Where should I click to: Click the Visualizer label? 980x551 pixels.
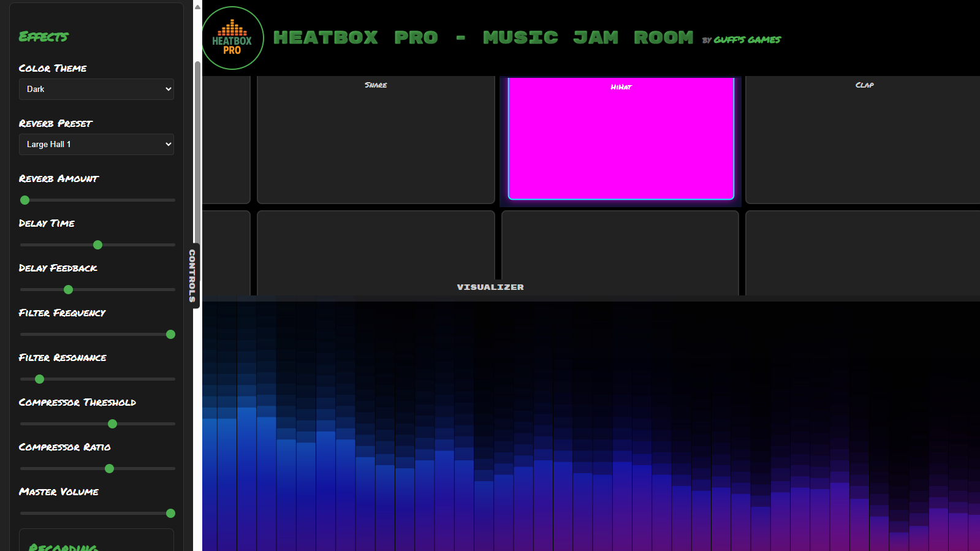click(490, 287)
